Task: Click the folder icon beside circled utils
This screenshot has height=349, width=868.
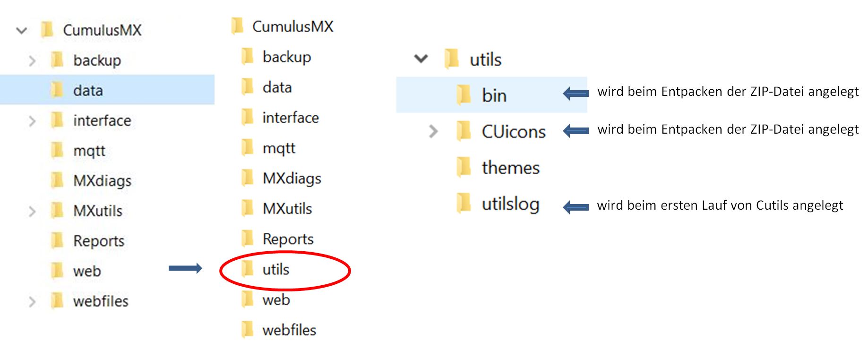Action: 247,269
